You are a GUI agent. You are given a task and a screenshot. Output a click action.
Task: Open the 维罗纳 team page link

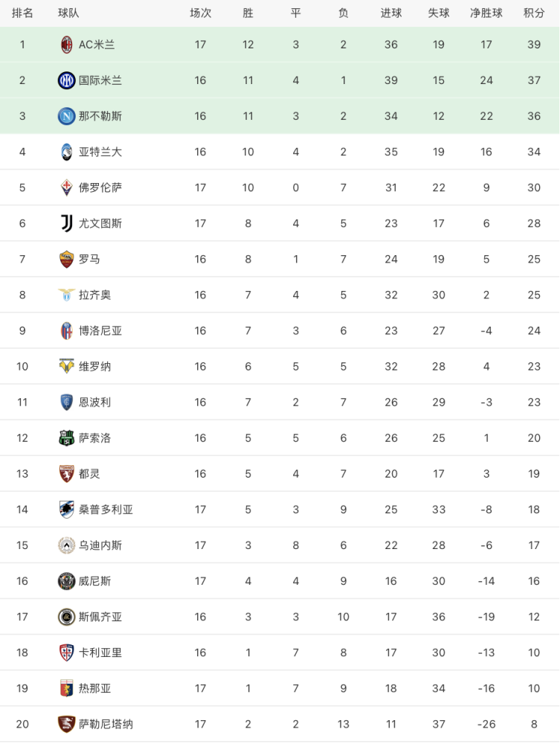[95, 366]
